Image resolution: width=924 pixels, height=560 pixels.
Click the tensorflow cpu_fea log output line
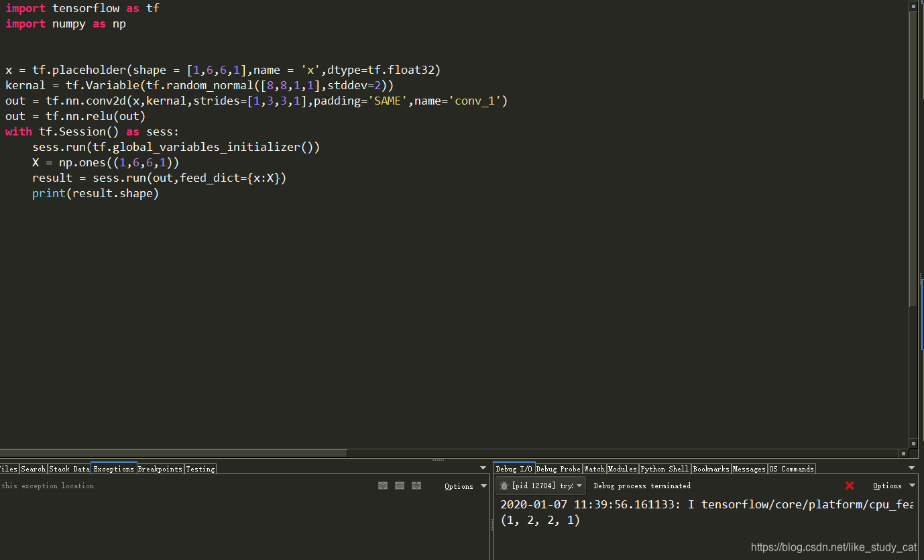coord(707,504)
